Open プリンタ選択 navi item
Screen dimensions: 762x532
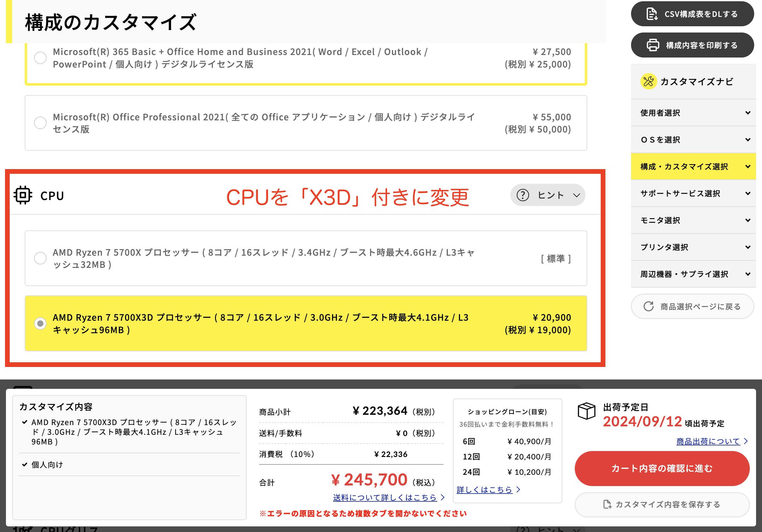(693, 247)
